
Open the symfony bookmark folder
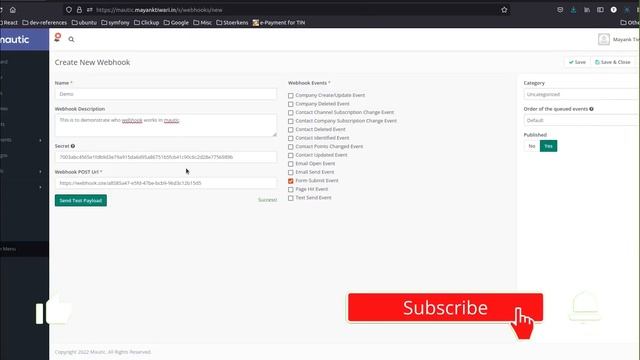coord(115,22)
